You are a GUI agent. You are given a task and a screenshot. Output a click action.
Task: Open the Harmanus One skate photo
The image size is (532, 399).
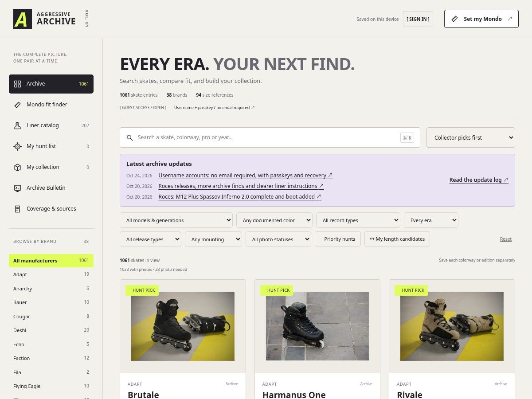(317, 326)
